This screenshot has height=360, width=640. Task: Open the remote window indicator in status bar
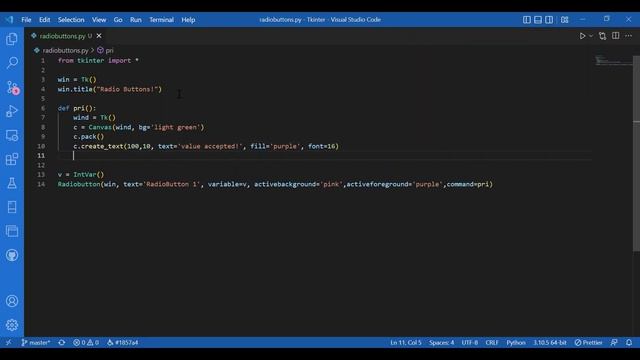pyautogui.click(x=9, y=342)
